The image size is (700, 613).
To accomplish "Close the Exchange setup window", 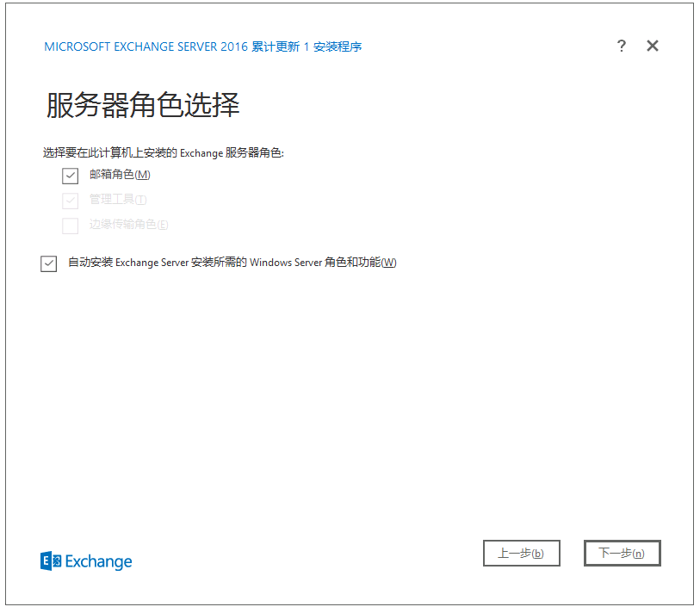I will [x=653, y=46].
